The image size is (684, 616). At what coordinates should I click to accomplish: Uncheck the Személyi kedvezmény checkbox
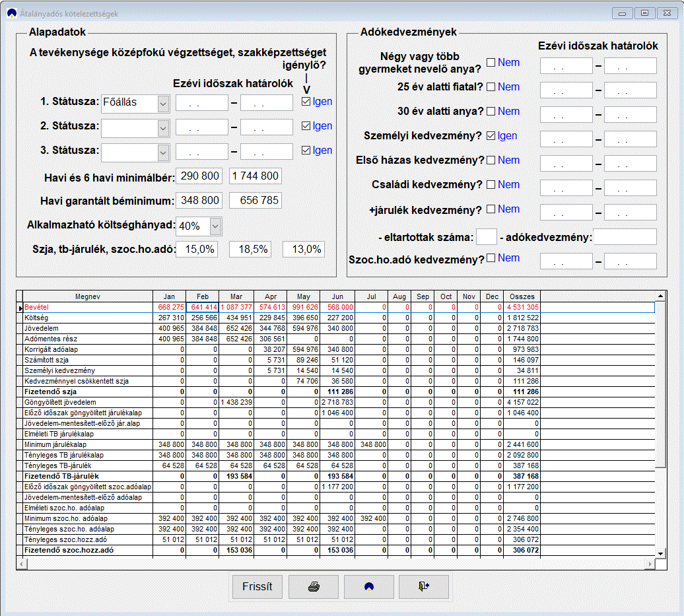pos(491,135)
